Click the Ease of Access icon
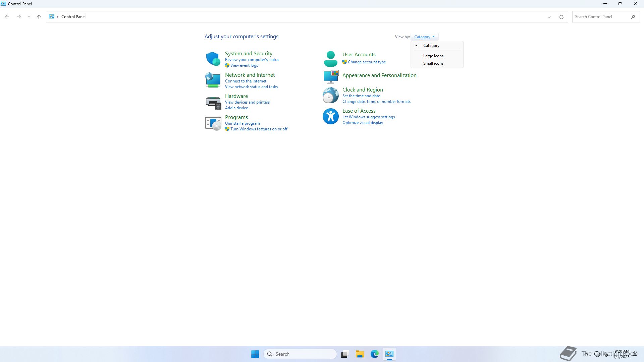 click(x=330, y=116)
